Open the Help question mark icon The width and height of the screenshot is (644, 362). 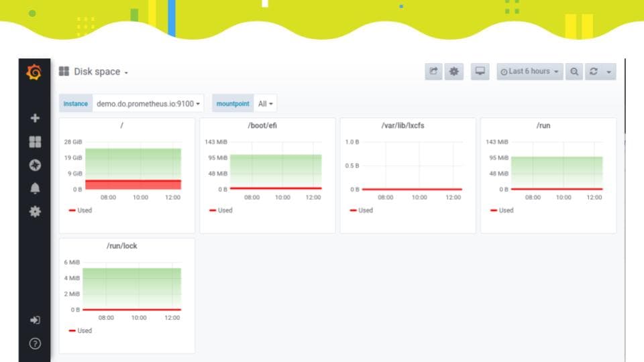pos(35,343)
